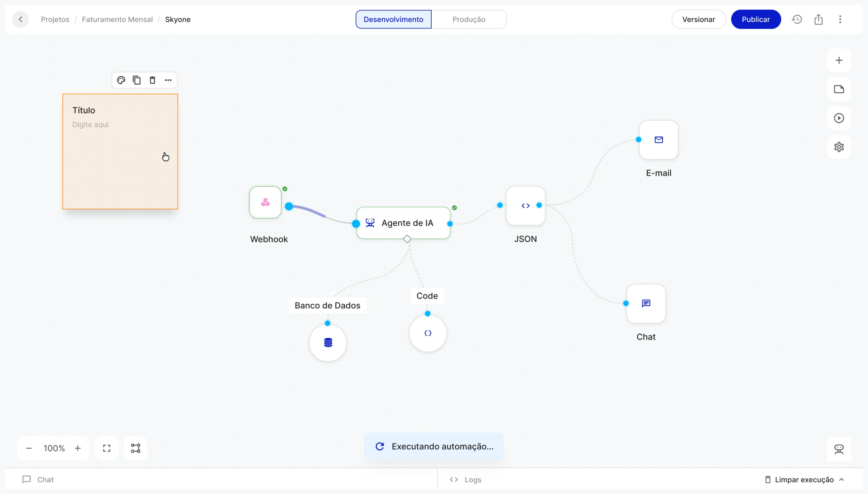Switch to Produção environment
Image resolution: width=868 pixels, height=494 pixels.
point(469,19)
